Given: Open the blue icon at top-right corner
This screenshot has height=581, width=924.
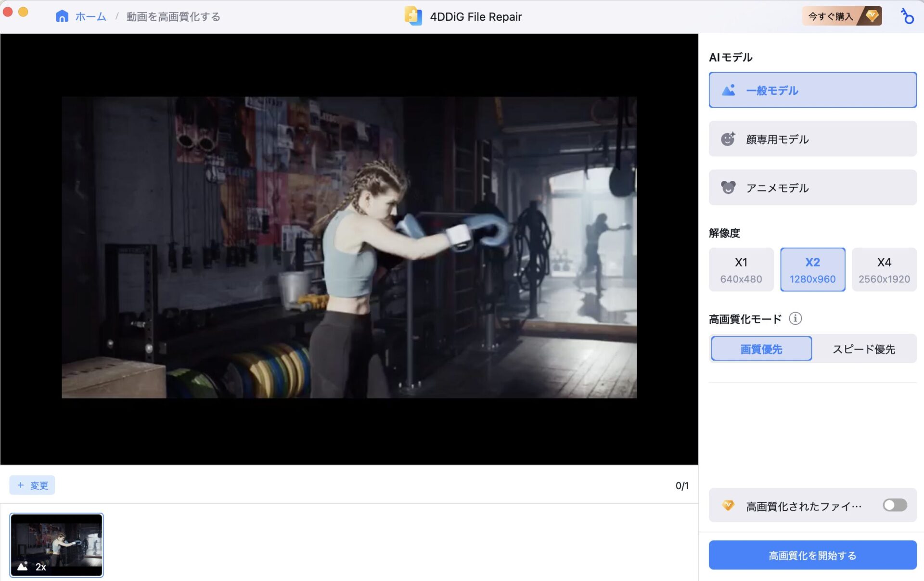Looking at the screenshot, I should coord(907,16).
